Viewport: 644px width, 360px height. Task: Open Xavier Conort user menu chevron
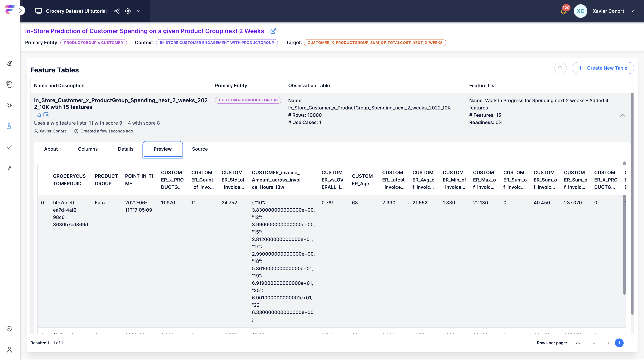[632, 11]
